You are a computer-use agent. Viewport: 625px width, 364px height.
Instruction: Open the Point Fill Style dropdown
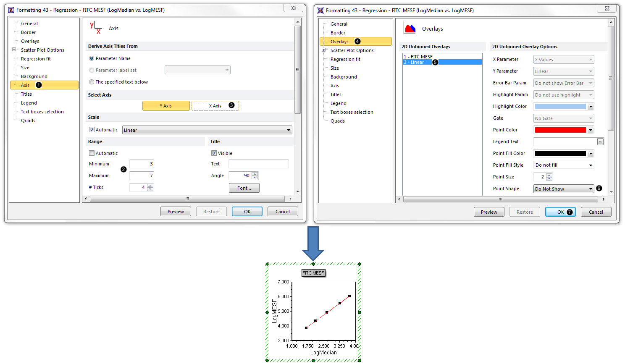(564, 165)
